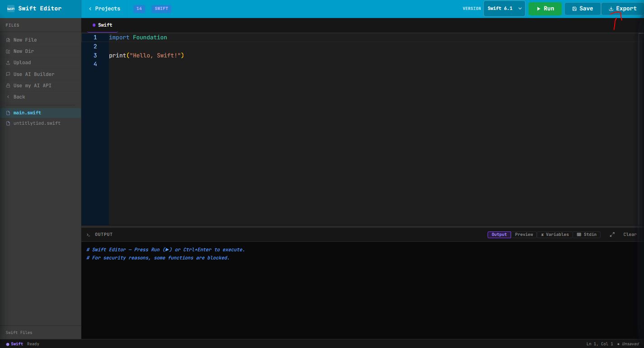Click the SWIFT language badge
644x348 pixels.
[161, 9]
